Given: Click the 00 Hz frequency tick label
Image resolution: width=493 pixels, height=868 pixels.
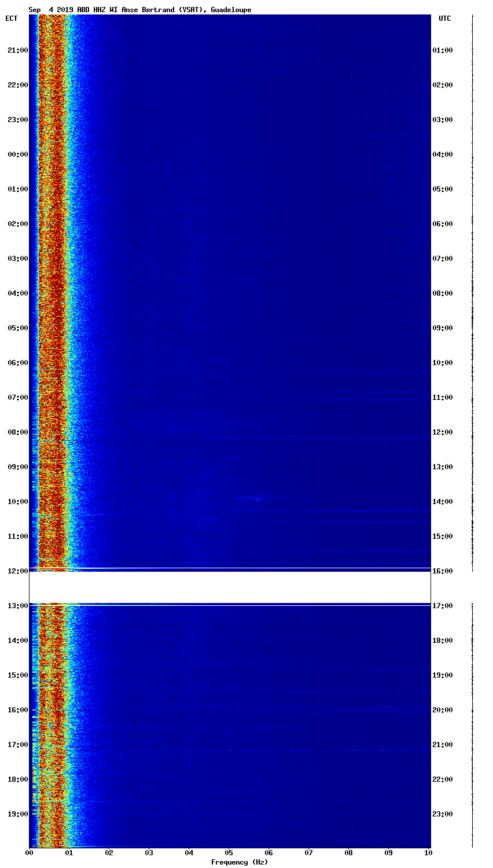Looking at the screenshot, I should pyautogui.click(x=30, y=853).
